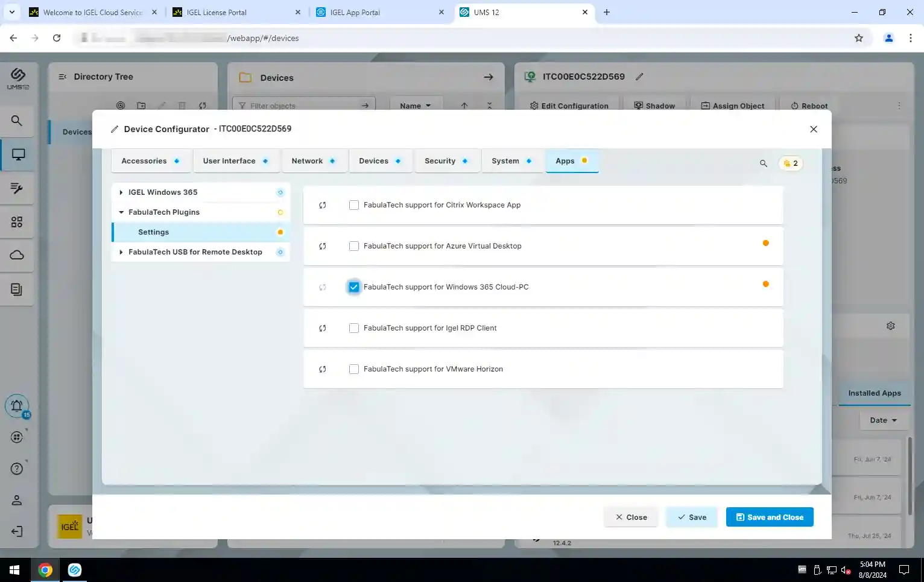Switch to the Security tab
Image resolution: width=924 pixels, height=582 pixels.
pyautogui.click(x=446, y=161)
